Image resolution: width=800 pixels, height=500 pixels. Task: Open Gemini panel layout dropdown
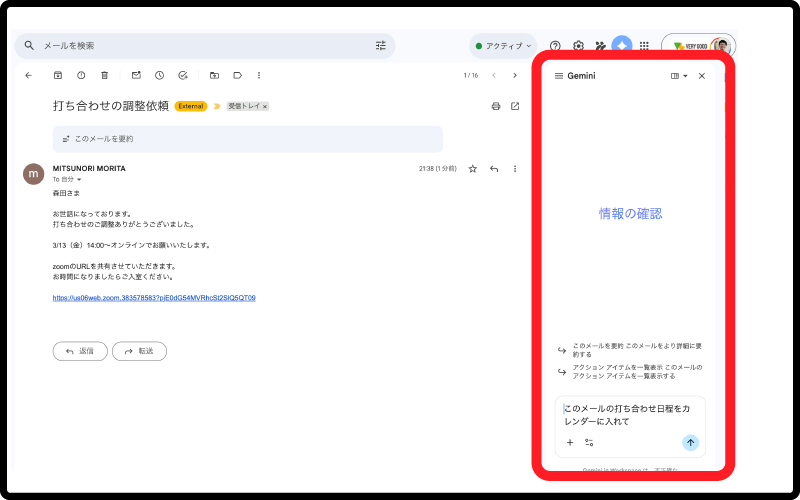click(679, 76)
